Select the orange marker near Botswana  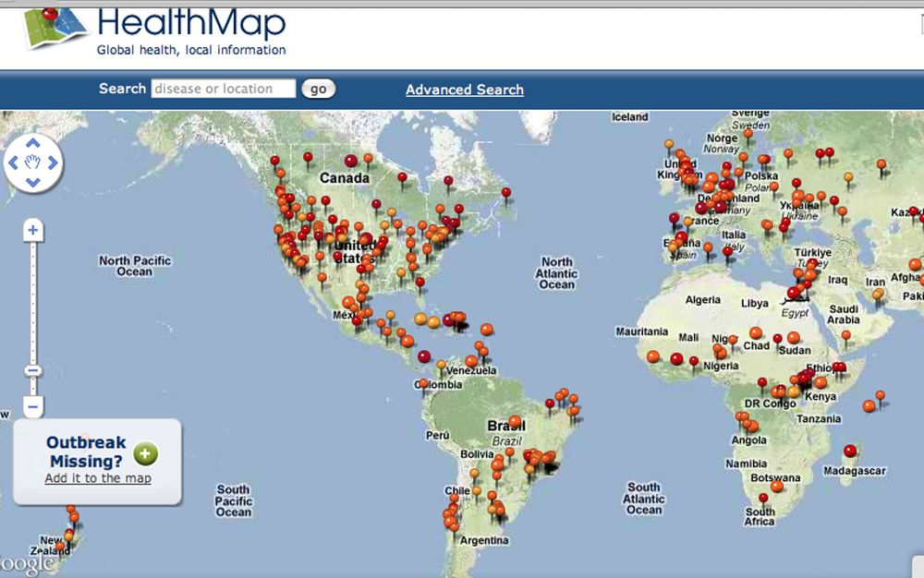coord(777,485)
